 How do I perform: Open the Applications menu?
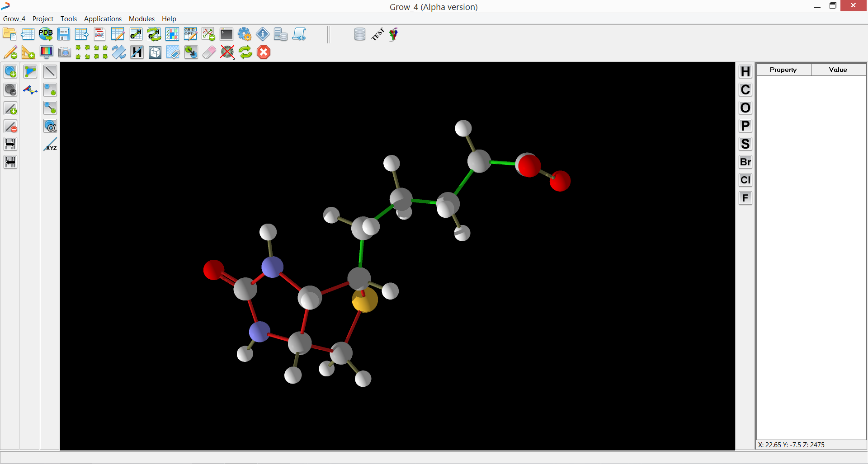tap(103, 19)
